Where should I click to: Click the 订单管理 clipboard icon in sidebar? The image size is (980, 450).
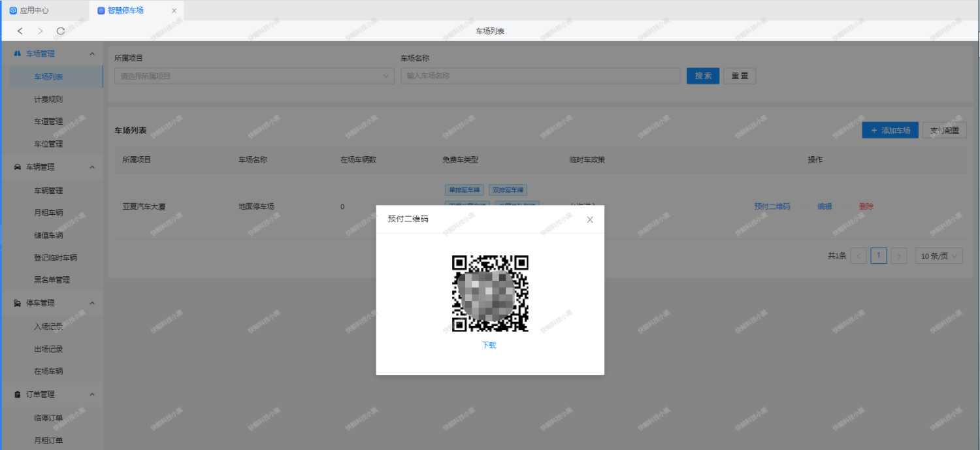tap(17, 394)
